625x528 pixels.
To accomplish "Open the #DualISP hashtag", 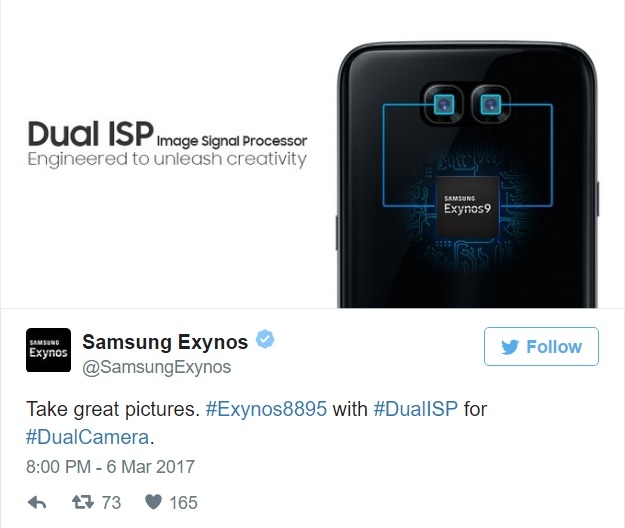I will pyautogui.click(x=415, y=409).
